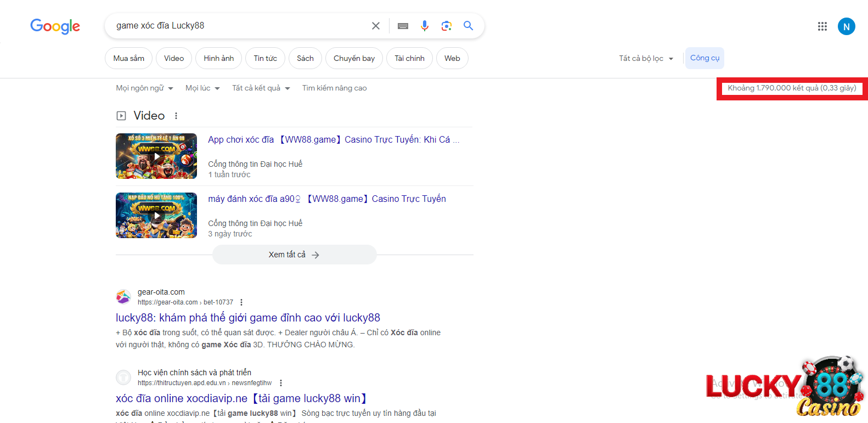Expand the Mọi ngôn ngữ dropdown
Screen dimensions: 868x423
pos(145,88)
